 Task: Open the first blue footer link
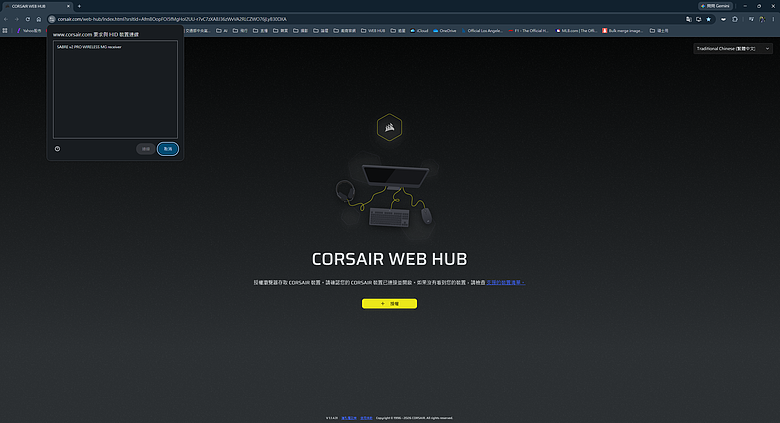point(349,418)
